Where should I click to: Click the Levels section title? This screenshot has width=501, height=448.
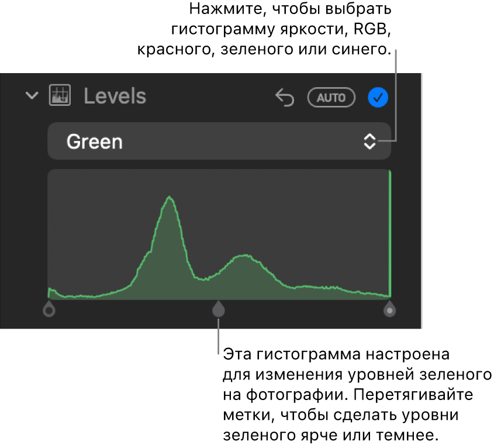coord(115,96)
